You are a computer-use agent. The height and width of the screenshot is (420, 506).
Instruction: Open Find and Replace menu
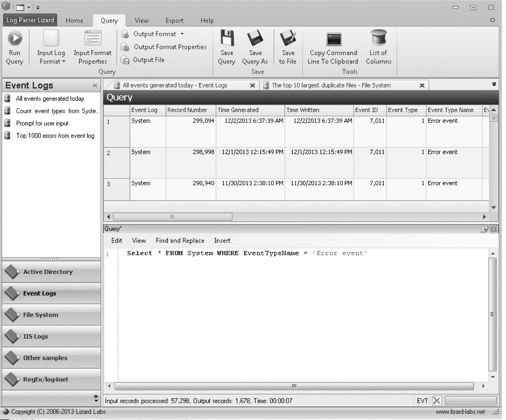180,241
